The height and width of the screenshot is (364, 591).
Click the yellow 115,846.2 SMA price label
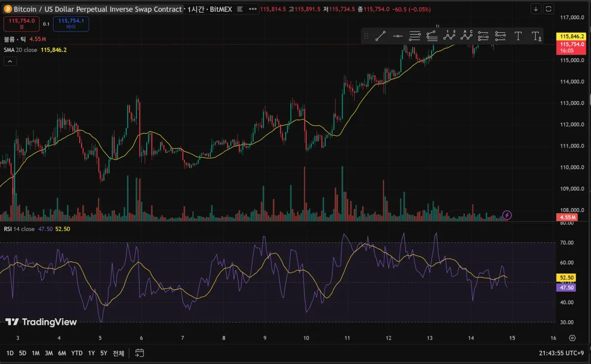571,36
